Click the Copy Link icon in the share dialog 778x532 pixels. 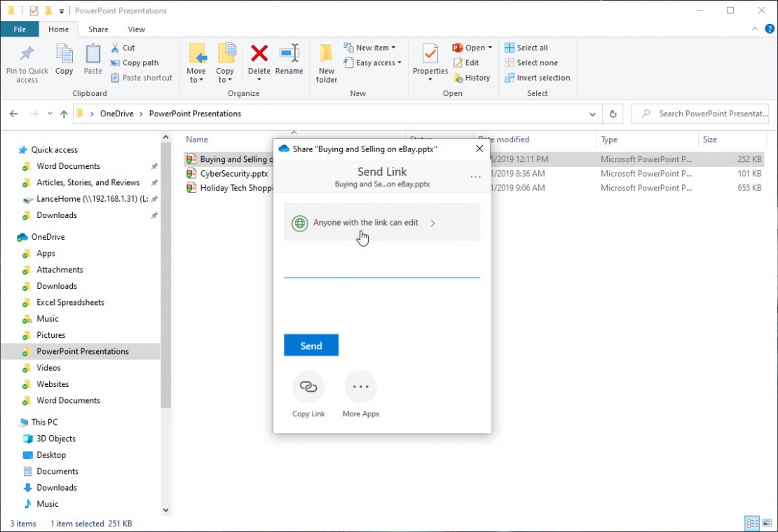click(308, 386)
